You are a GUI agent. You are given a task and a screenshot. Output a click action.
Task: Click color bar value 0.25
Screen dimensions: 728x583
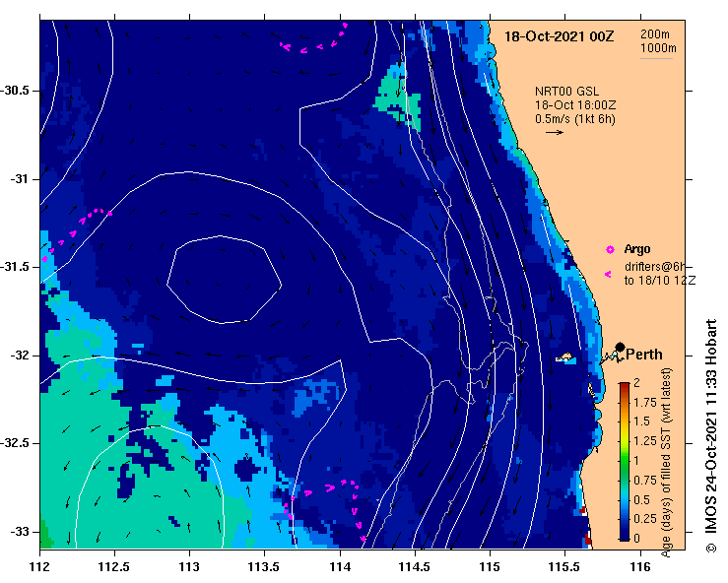pyautogui.click(x=645, y=519)
